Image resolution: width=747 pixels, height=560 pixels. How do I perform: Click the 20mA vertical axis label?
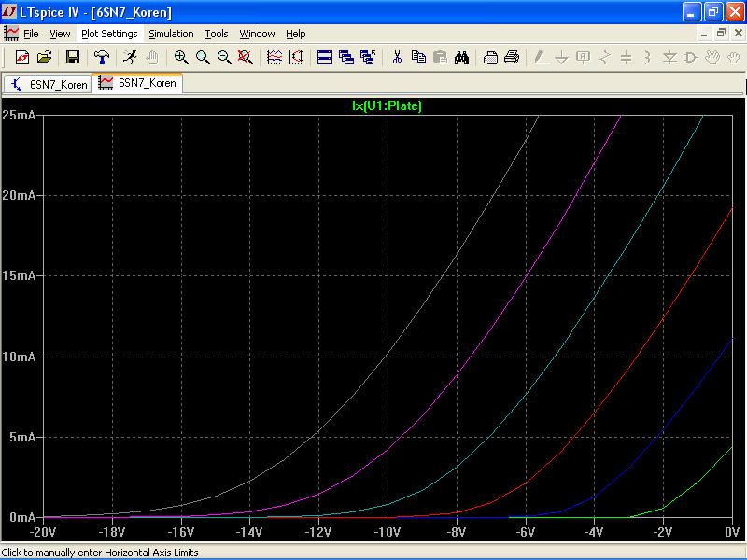coord(19,195)
